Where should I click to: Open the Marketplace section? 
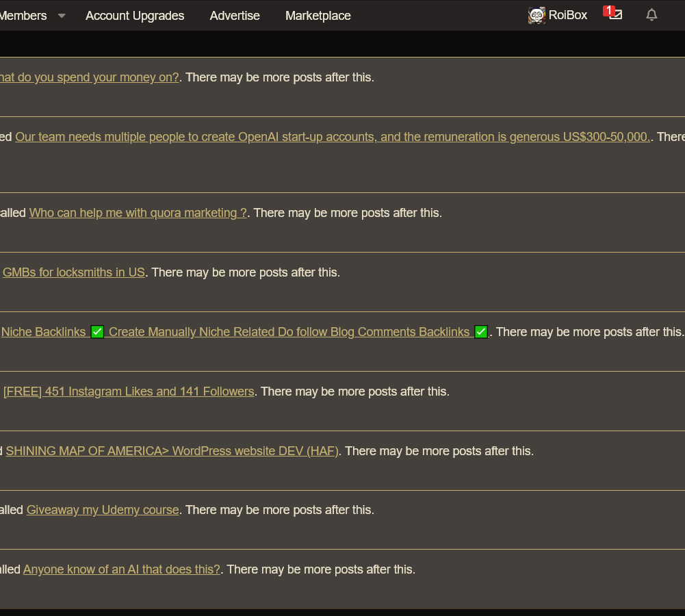pyautogui.click(x=318, y=16)
